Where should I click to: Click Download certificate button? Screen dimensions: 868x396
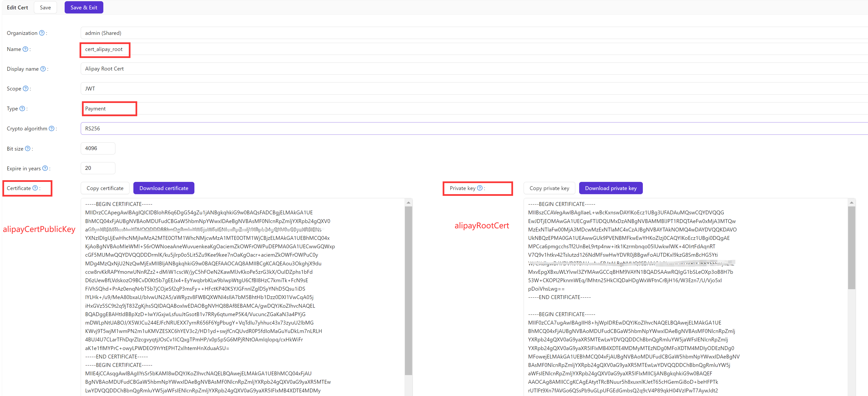[x=164, y=188]
